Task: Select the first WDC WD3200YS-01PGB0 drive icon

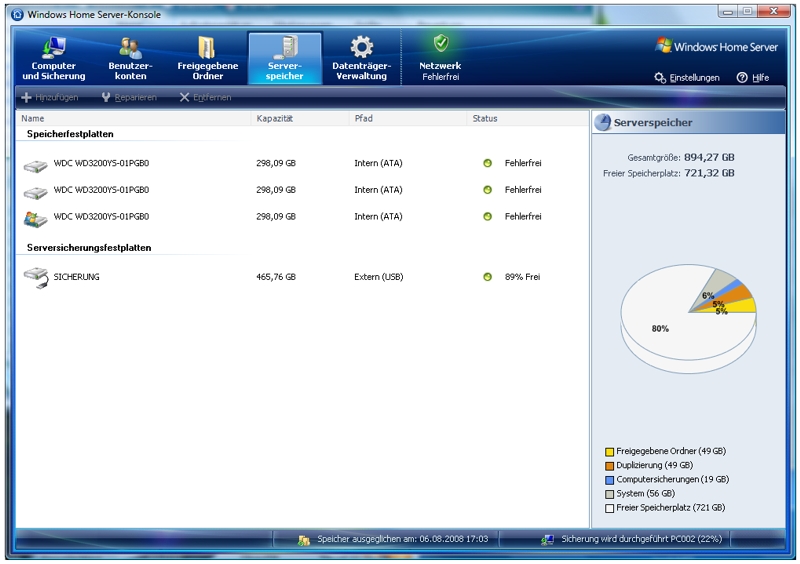Action: coord(35,165)
